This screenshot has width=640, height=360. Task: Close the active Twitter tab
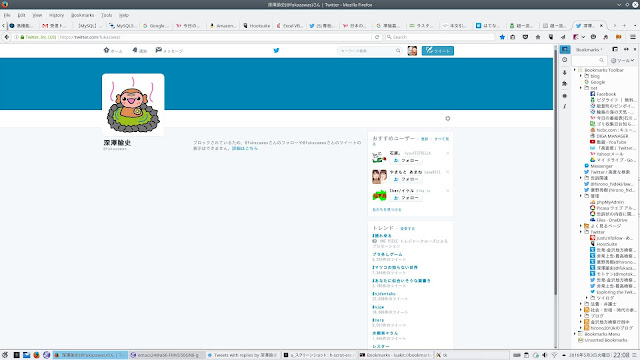click(601, 25)
